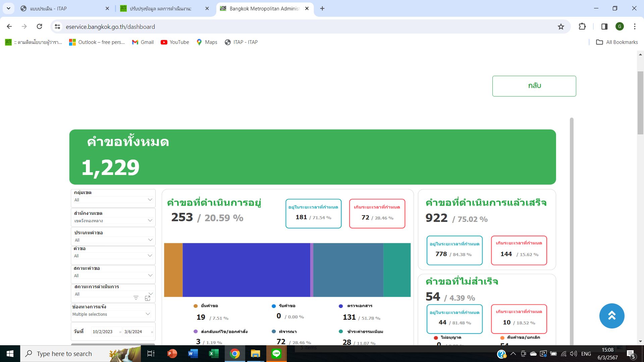
Task: Click the in-time card showing 778 / 84.38 %
Action: tap(454, 250)
